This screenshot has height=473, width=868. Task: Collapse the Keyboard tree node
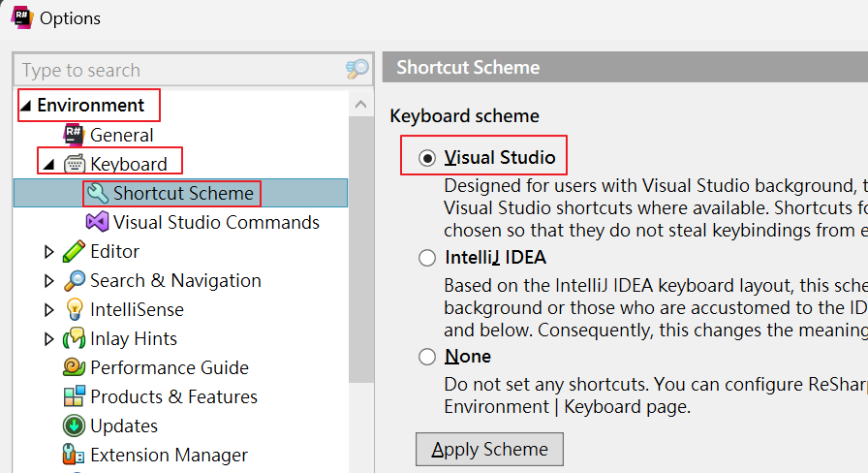coord(49,165)
